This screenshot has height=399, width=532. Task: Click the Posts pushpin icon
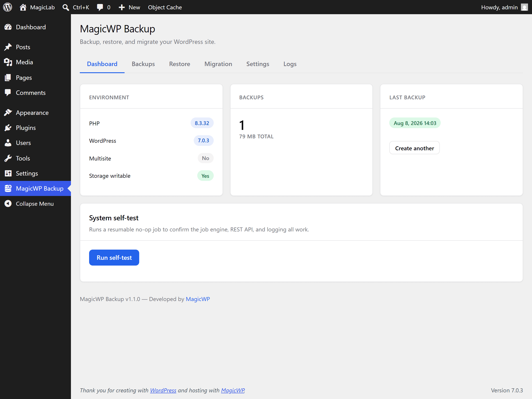point(8,47)
